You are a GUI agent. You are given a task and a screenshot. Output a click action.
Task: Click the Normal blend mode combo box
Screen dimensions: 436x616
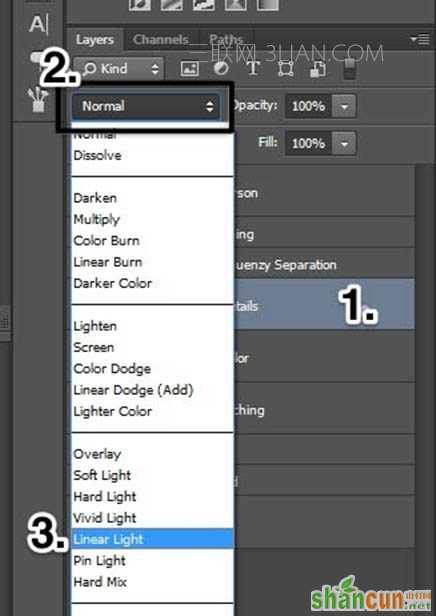pyautogui.click(x=145, y=106)
